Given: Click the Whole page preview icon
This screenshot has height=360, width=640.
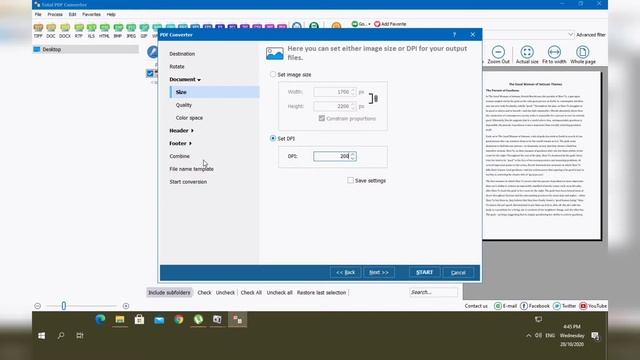Looking at the screenshot, I should (582, 55).
